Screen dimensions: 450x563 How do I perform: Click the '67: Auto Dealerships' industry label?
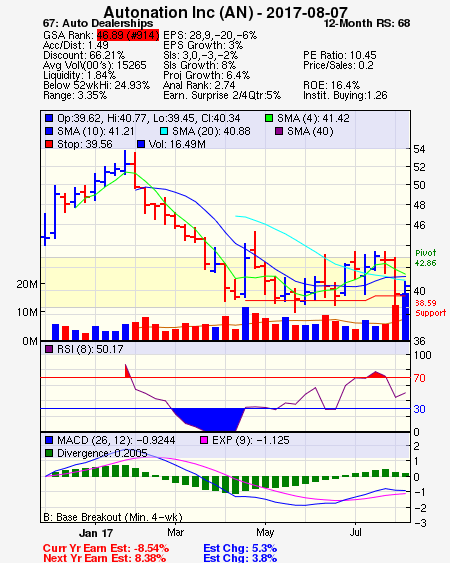tap(98, 24)
